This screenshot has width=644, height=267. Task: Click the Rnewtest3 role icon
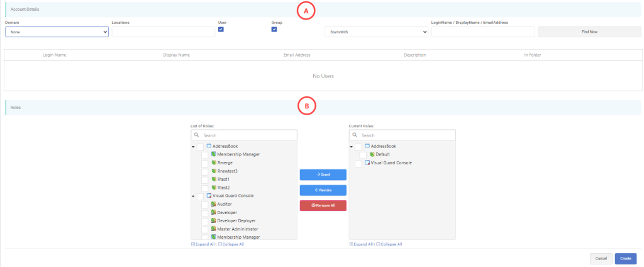[x=214, y=171]
